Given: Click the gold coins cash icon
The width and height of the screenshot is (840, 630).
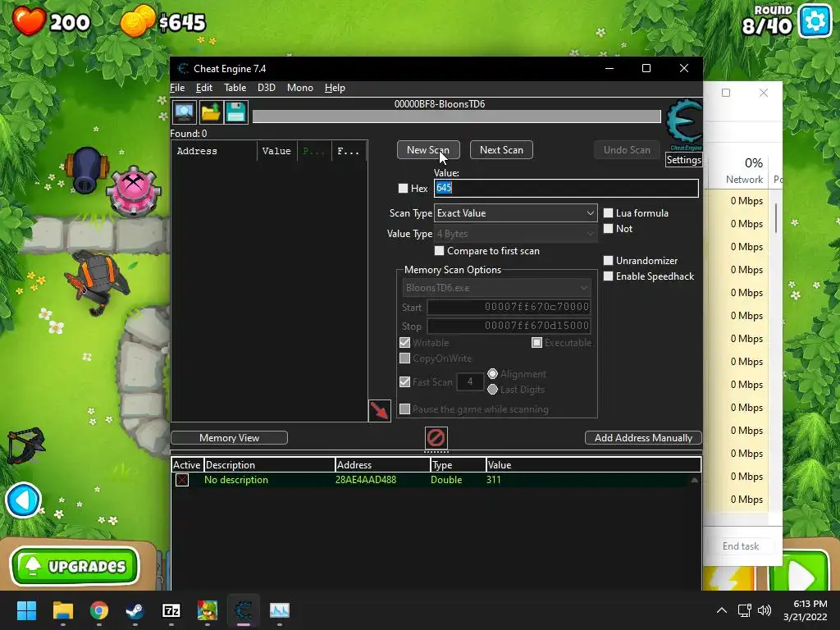Looking at the screenshot, I should coord(138,21).
